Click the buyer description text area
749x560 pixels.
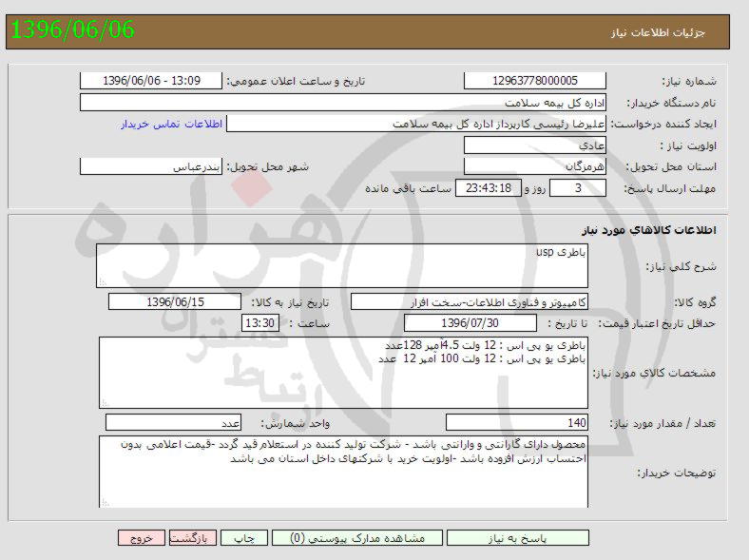click(343, 472)
